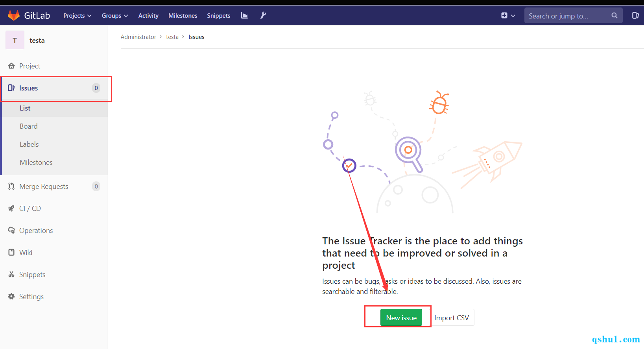The height and width of the screenshot is (349, 644).
Task: Click the Issues count badge
Action: 96,88
